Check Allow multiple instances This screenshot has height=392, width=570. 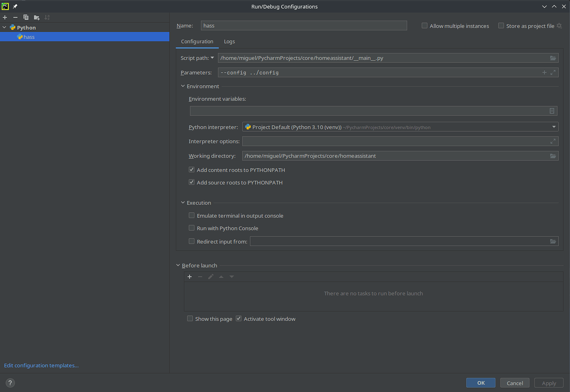point(424,25)
